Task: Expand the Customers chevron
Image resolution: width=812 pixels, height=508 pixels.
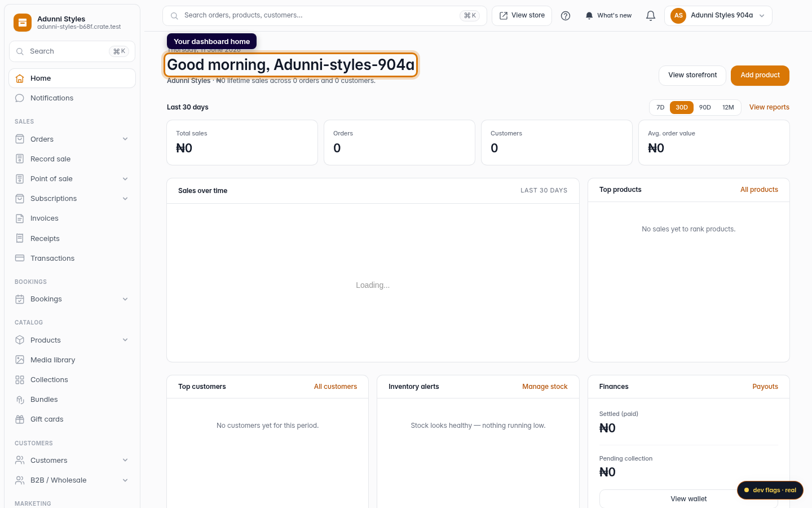Action: (x=125, y=460)
